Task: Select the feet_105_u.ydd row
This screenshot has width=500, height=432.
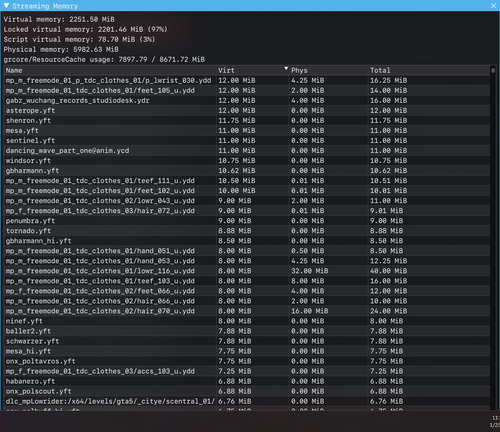Action: [247, 90]
